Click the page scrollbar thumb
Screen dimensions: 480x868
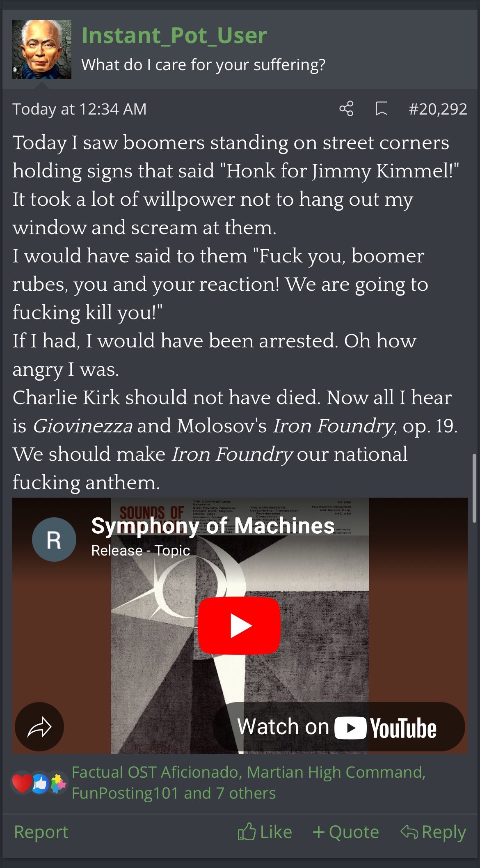pyautogui.click(x=474, y=488)
